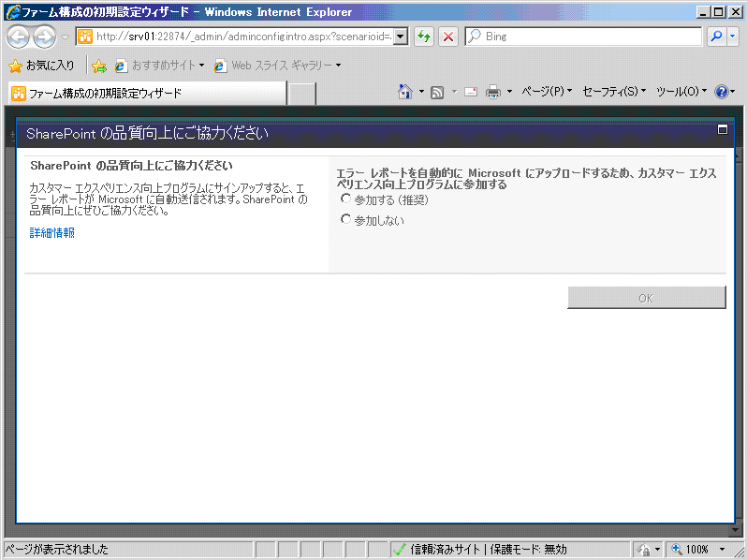Image resolution: width=747 pixels, height=560 pixels.
Task: Click the Bing search box
Action: [583, 37]
